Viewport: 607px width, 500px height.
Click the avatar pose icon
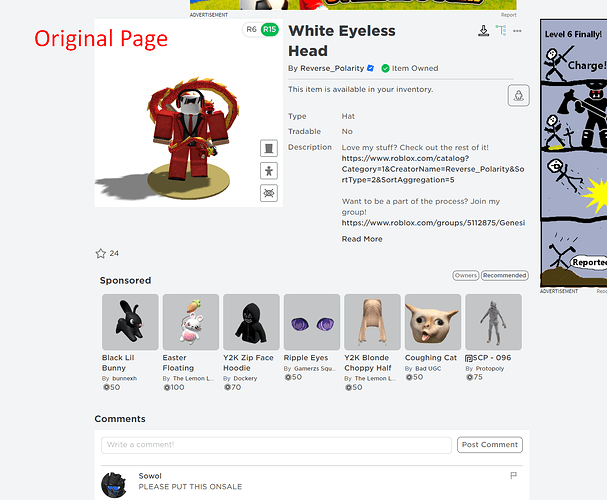[x=269, y=171]
